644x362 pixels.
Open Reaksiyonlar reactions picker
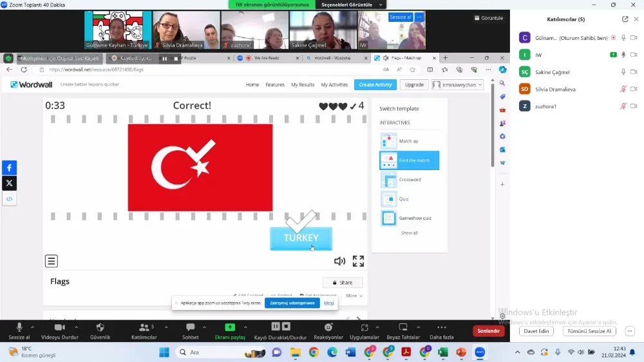pos(328,331)
